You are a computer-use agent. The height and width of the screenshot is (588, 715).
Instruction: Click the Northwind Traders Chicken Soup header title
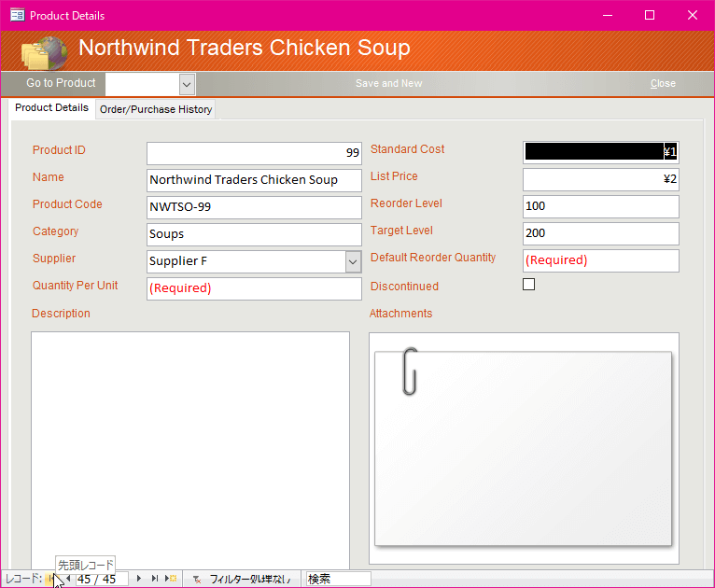[x=245, y=48]
